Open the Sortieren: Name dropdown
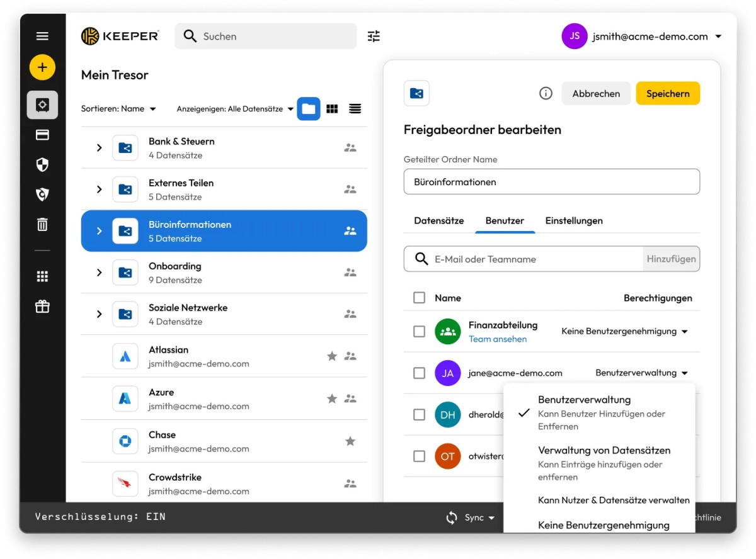 (x=118, y=109)
